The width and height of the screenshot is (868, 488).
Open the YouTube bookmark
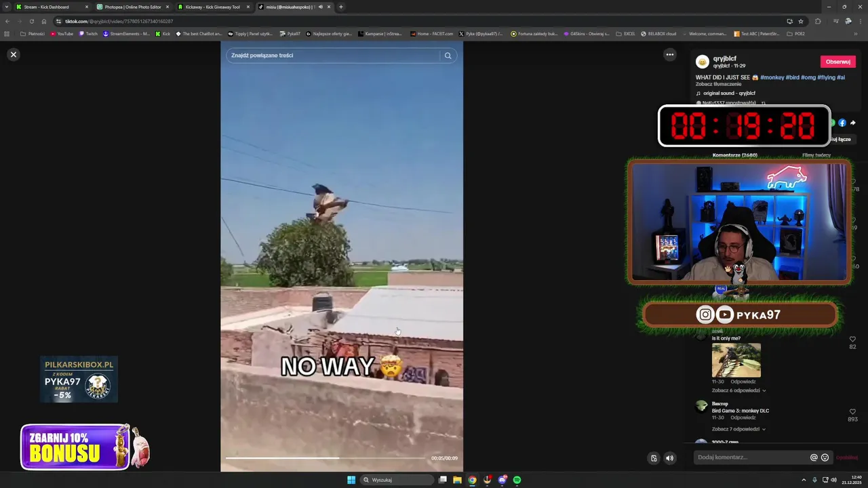point(62,33)
